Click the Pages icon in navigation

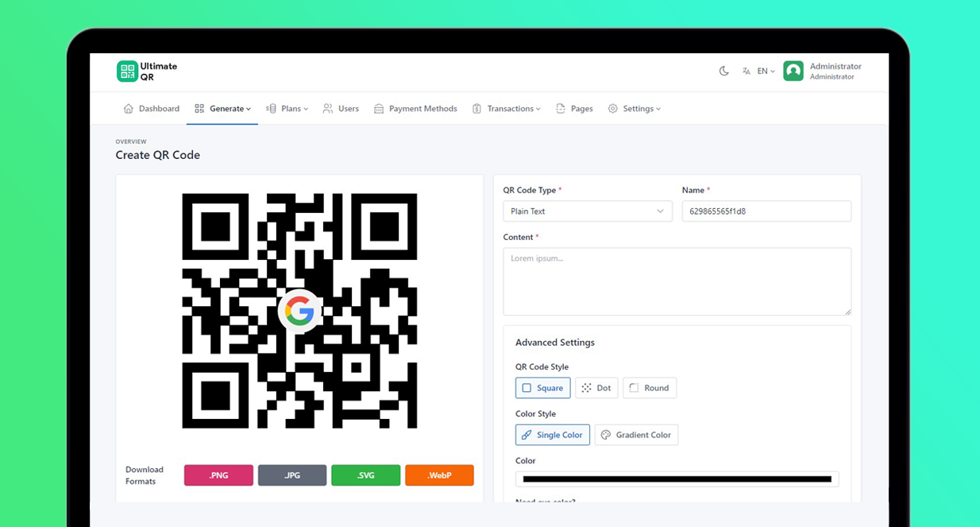[x=561, y=108]
